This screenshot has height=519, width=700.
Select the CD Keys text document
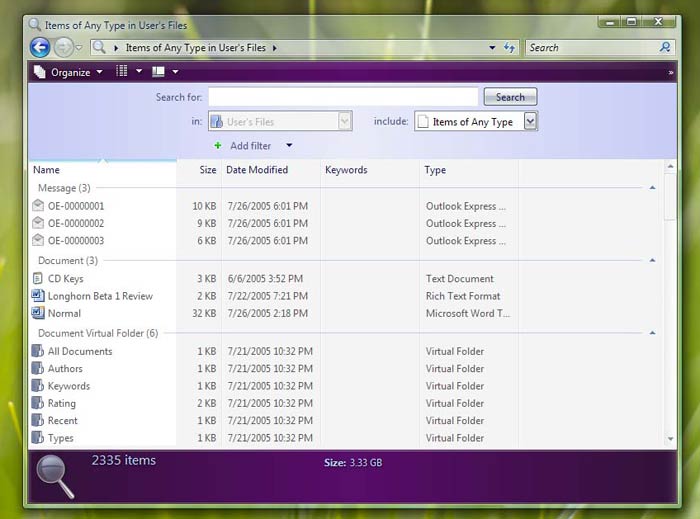(65, 279)
